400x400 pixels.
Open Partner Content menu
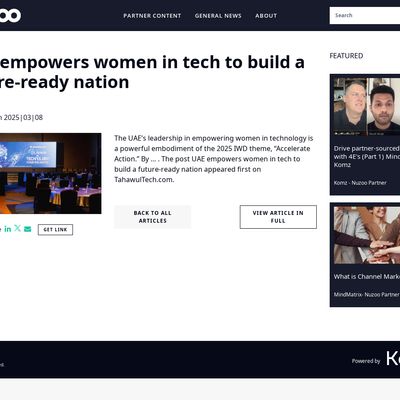(152, 16)
